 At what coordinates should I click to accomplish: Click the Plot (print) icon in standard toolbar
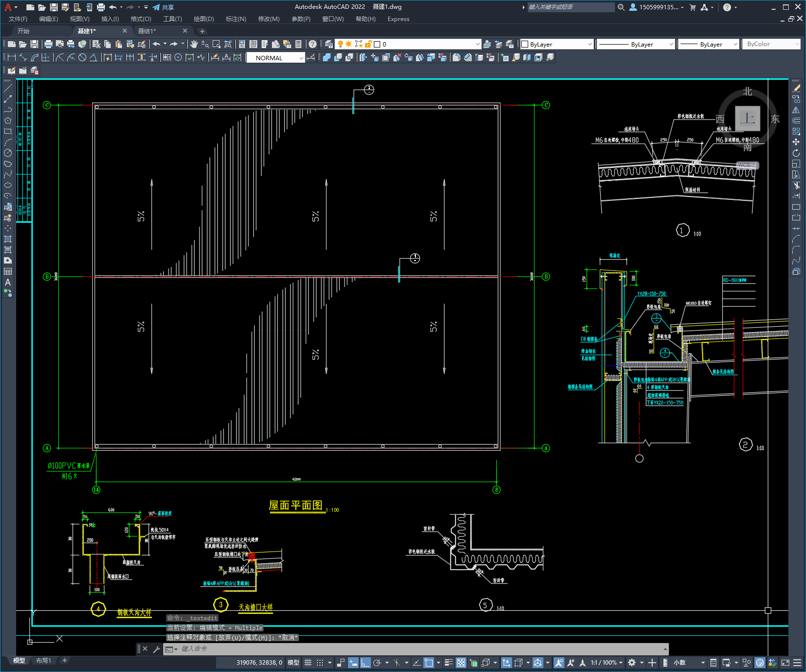[x=49, y=44]
